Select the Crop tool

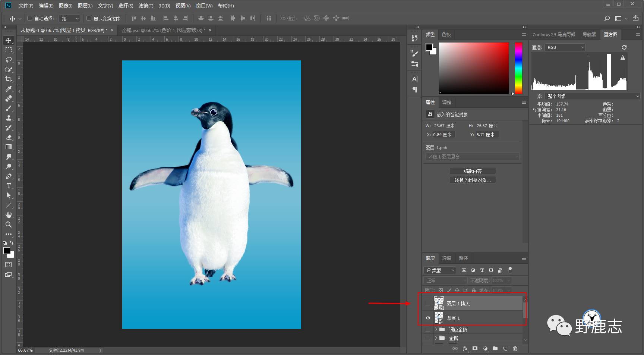tap(8, 79)
